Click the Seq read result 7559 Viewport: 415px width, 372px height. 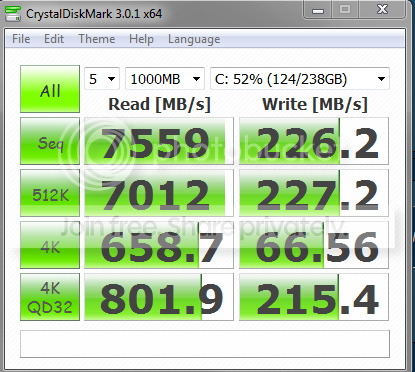point(159,141)
